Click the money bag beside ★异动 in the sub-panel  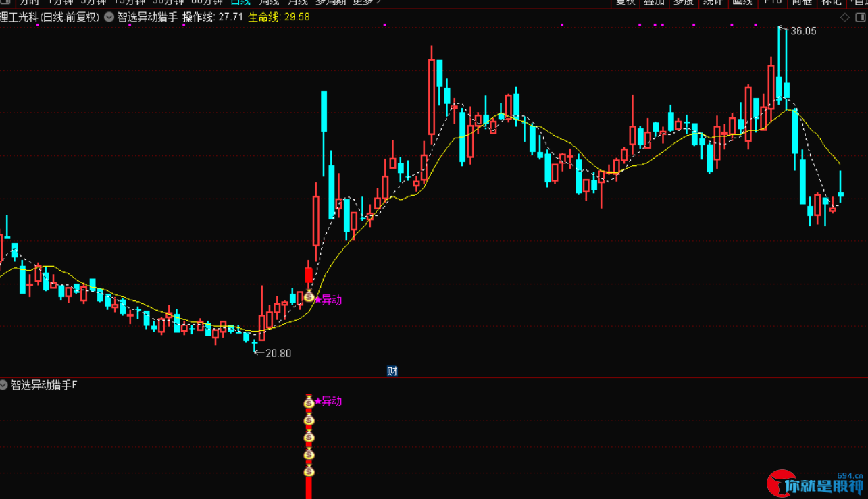[309, 402]
